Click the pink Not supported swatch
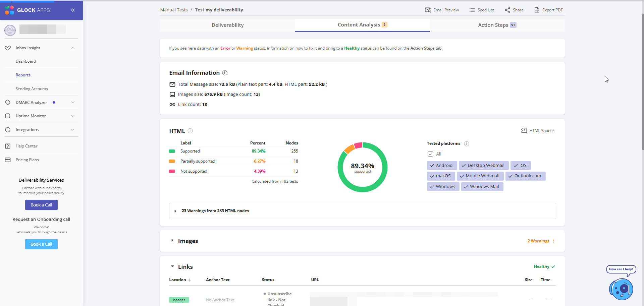Image resolution: width=644 pixels, height=306 pixels. click(172, 171)
